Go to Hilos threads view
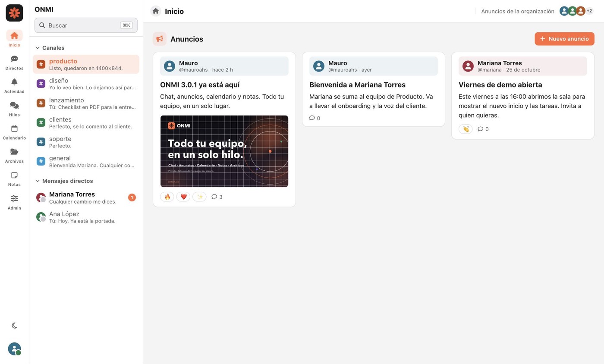The image size is (604, 364). 14,109
